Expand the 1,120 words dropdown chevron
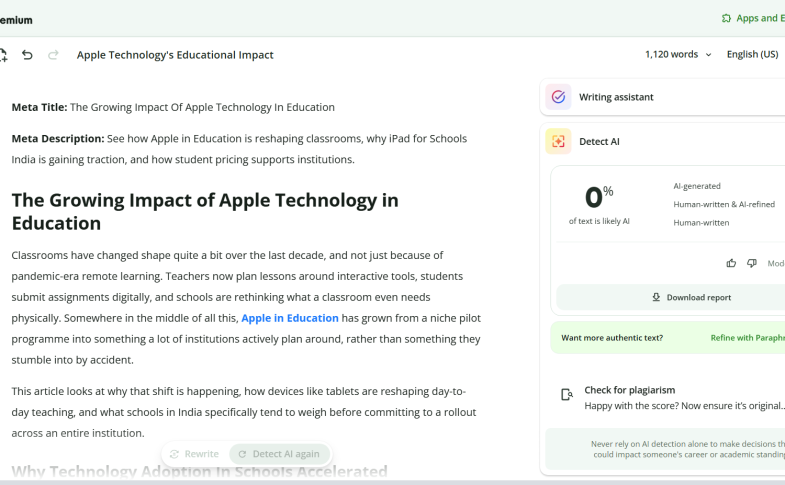The image size is (785, 485). point(708,55)
